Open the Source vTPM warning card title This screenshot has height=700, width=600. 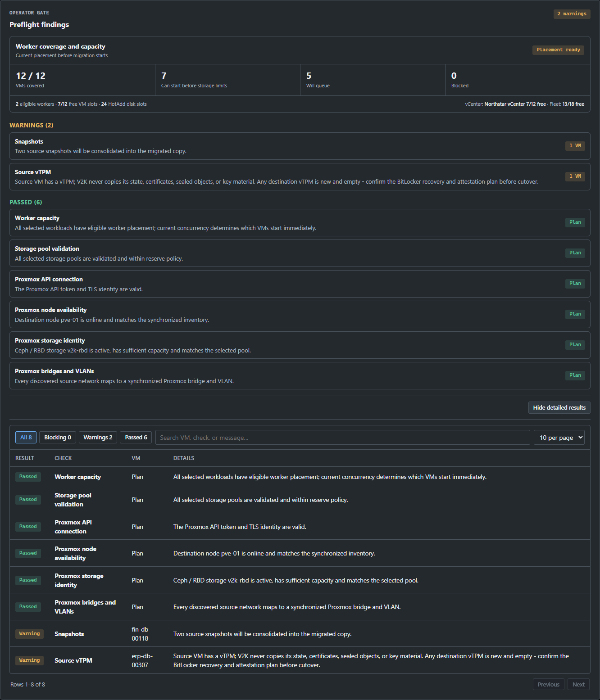pos(33,172)
